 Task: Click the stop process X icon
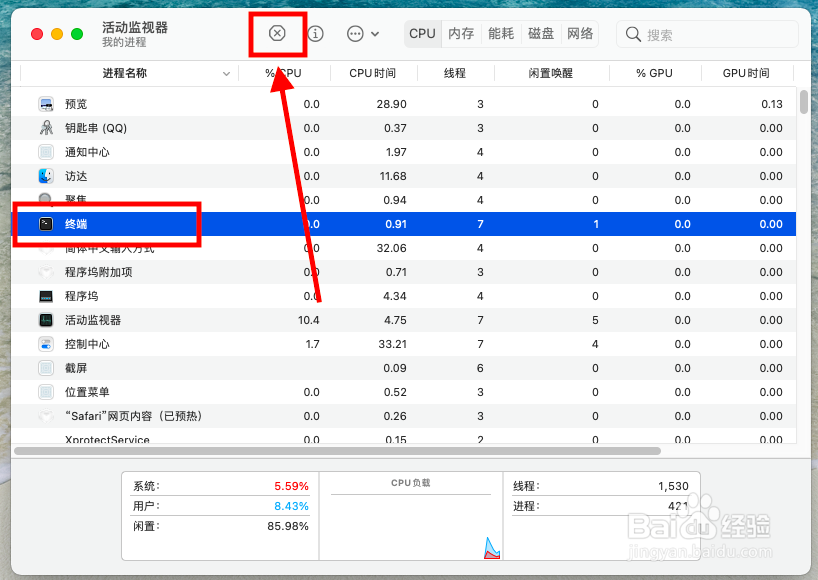tap(277, 33)
